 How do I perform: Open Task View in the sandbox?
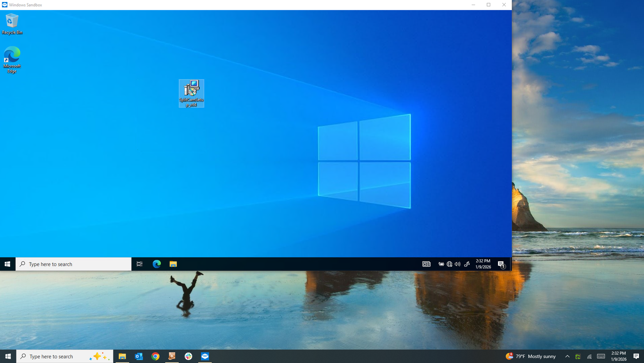139,264
